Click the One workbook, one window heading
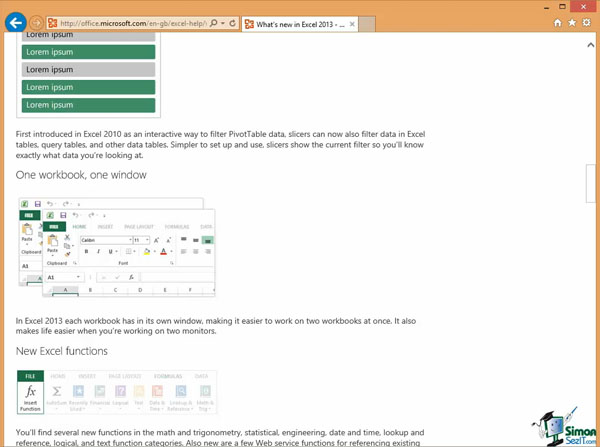The height and width of the screenshot is (447, 600). [x=81, y=175]
